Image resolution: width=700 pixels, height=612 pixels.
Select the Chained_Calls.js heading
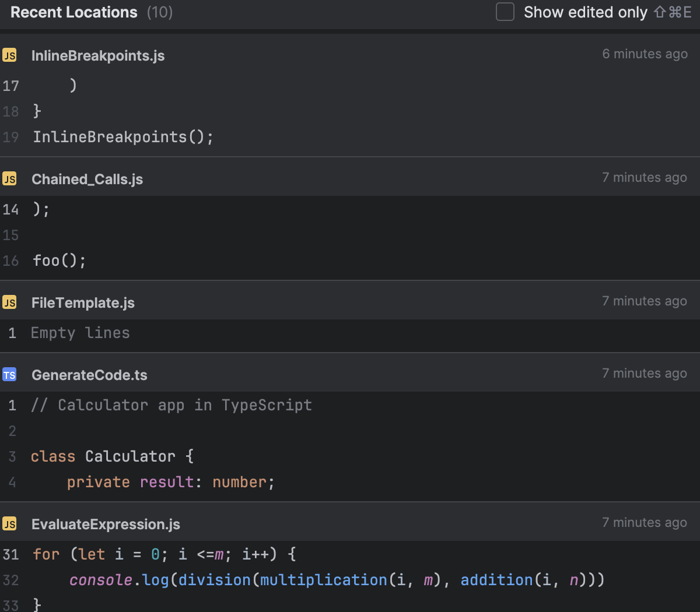click(x=87, y=179)
